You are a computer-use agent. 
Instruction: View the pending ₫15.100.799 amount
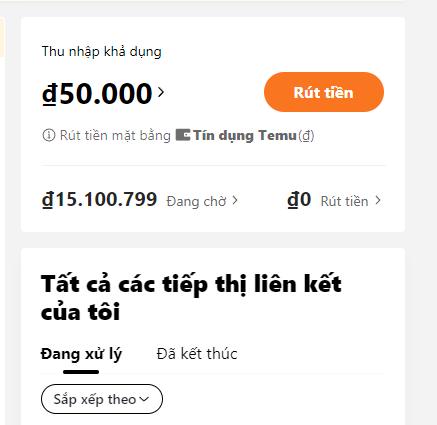99,199
